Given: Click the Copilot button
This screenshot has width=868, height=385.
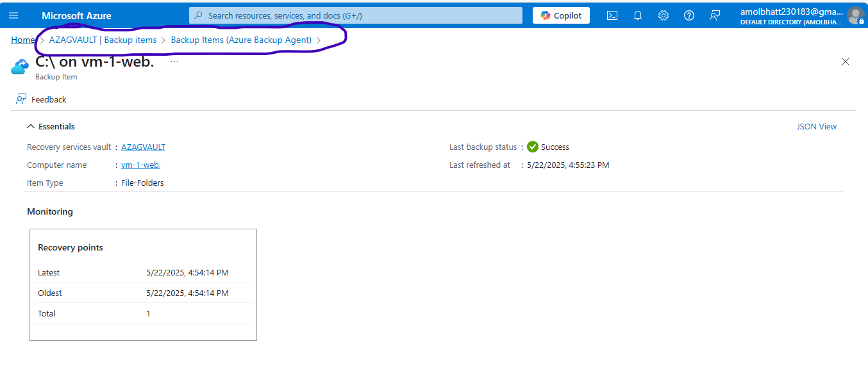Looking at the screenshot, I should point(560,15).
